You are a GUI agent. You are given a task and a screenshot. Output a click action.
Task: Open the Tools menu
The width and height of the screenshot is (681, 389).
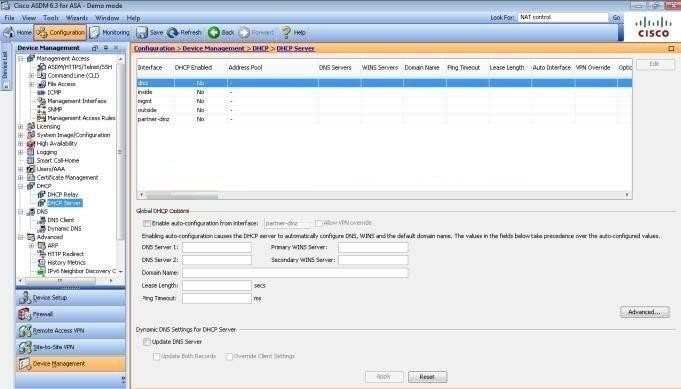(51, 18)
